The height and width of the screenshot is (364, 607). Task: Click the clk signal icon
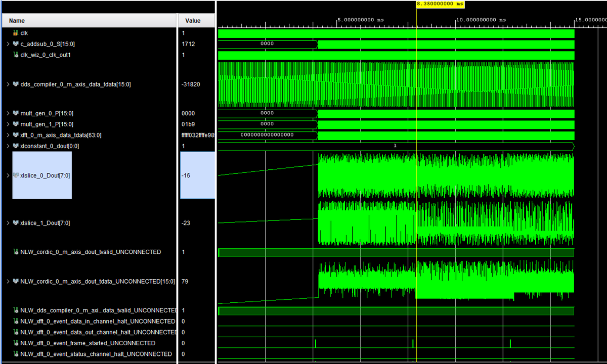click(16, 33)
